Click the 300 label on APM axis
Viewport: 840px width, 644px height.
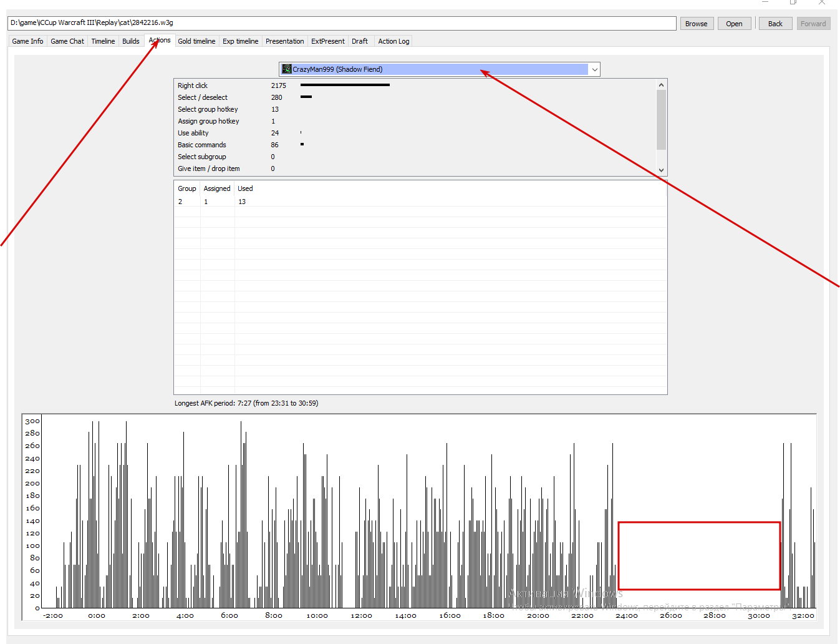point(32,421)
